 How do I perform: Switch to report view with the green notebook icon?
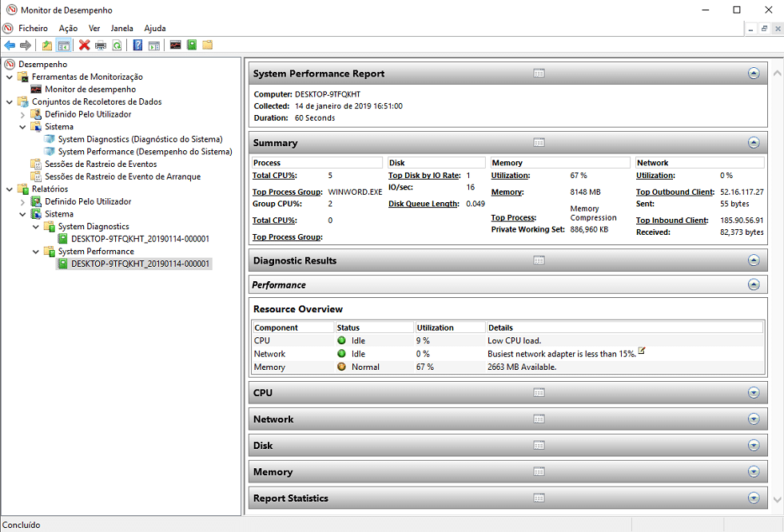(192, 45)
